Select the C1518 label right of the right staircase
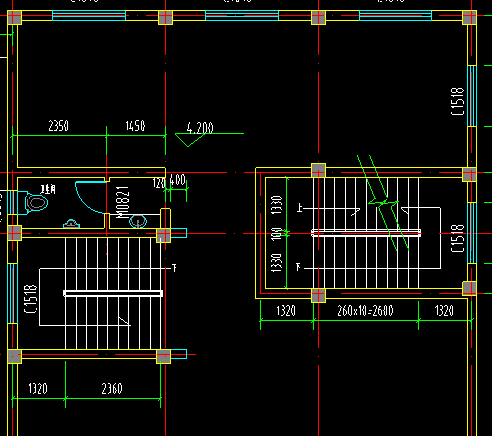This screenshot has width=492, height=436. pos(457,238)
